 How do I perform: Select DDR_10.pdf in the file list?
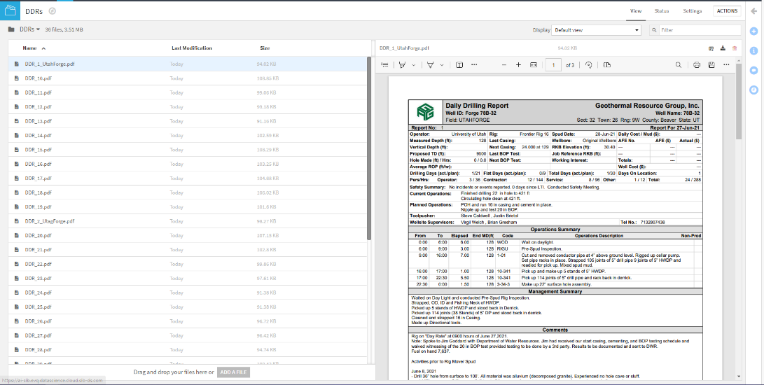188,78
